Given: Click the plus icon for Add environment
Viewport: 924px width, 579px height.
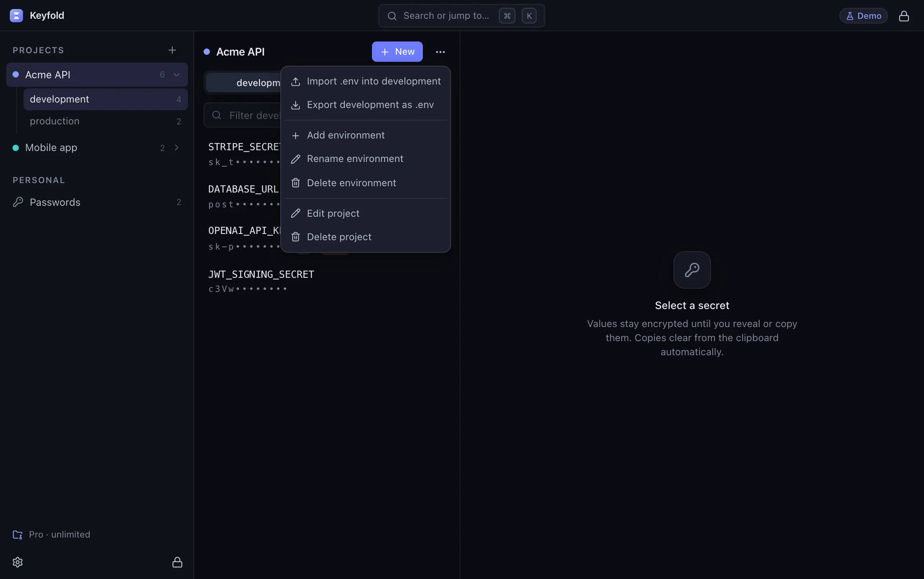Looking at the screenshot, I should (x=296, y=135).
